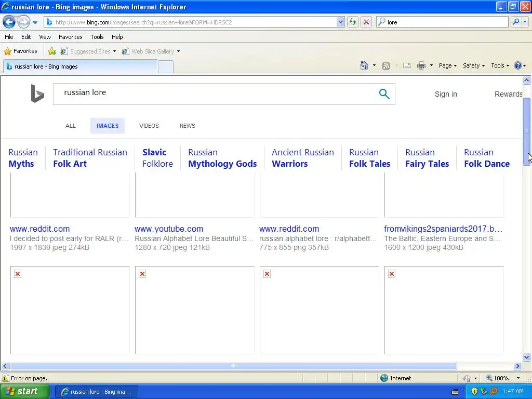Viewport: 532px width, 399px height.
Task: Open the View menu
Action: tap(45, 37)
